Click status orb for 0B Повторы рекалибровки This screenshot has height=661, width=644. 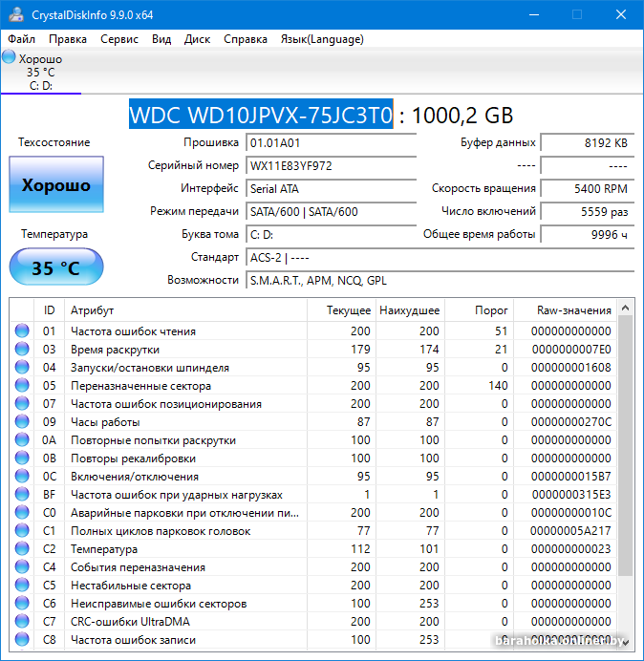(x=22, y=458)
